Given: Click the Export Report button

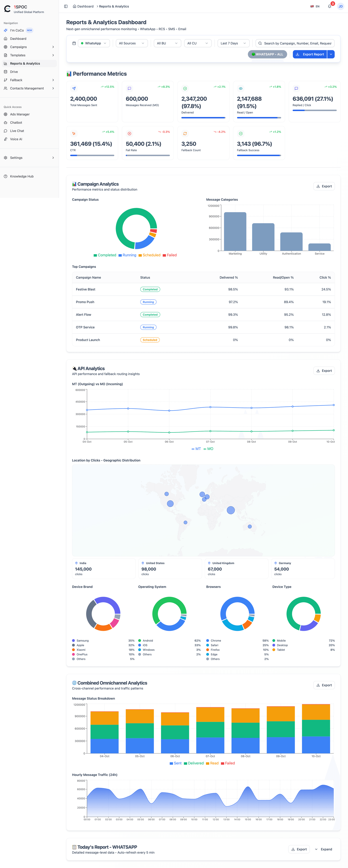Looking at the screenshot, I should 310,54.
